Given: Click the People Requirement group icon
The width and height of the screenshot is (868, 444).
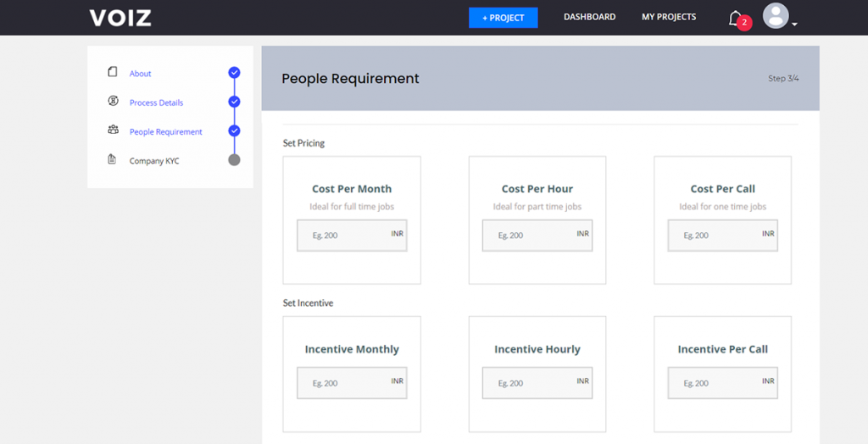Looking at the screenshot, I should [113, 130].
